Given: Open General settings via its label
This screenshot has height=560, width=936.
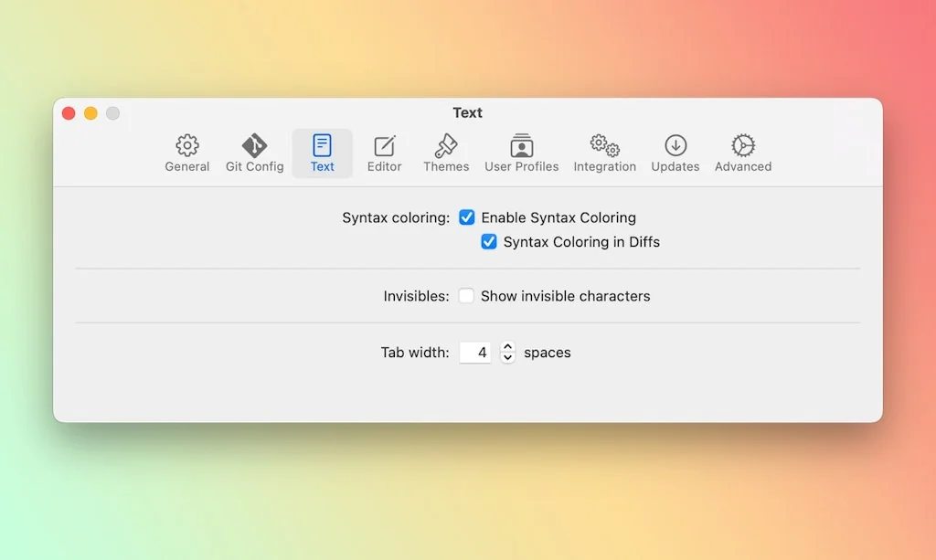Looking at the screenshot, I should point(186,166).
